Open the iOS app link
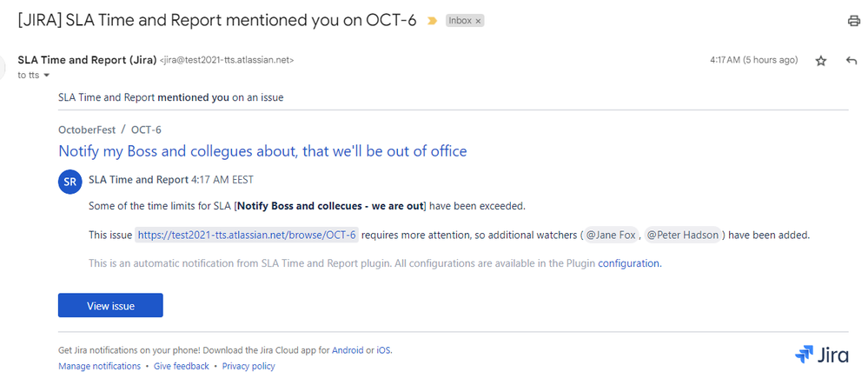The image size is (868, 372). [384, 350]
